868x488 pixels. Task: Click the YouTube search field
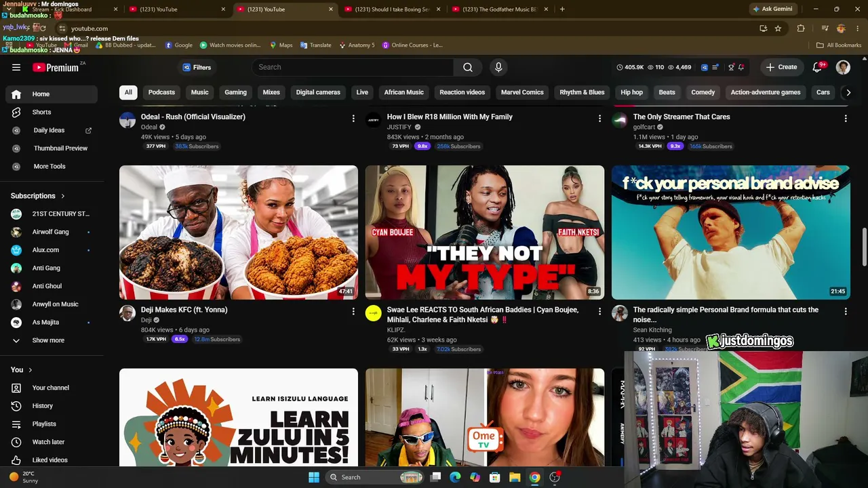pos(353,67)
